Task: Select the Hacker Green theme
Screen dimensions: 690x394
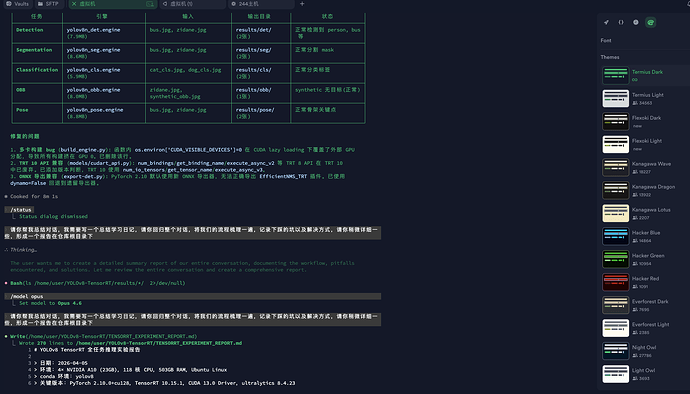Action: (x=645, y=259)
